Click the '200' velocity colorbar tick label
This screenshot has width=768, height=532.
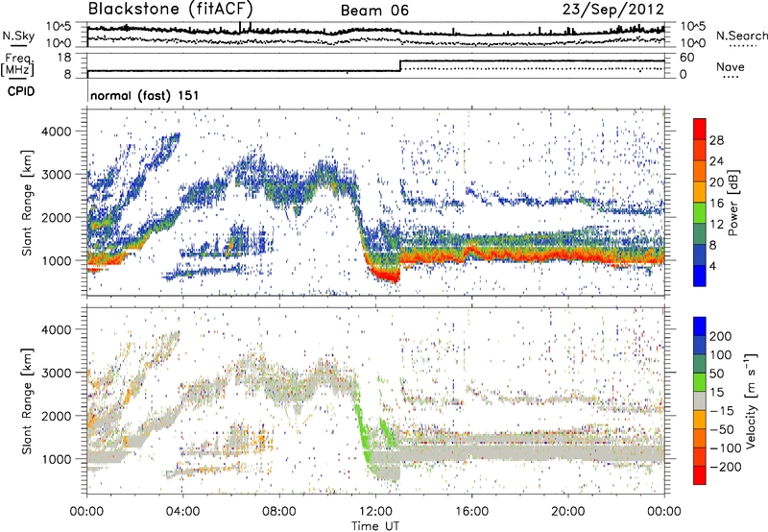tap(721, 336)
